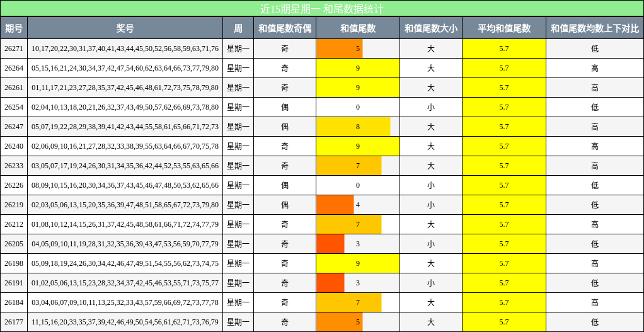Viewport: 644px width, 332px height.
Task: Click the winning numbers starting 03,05,07,17
Action: tap(125, 166)
